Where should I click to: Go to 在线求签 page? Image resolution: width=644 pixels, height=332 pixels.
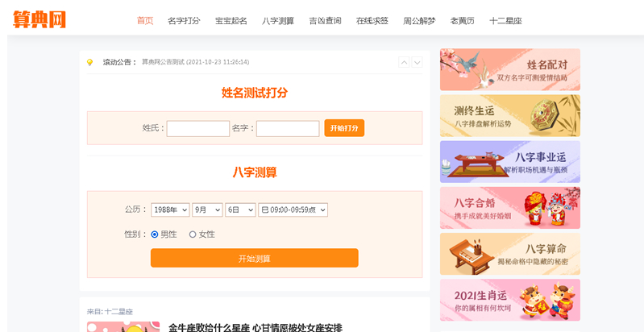pos(372,20)
